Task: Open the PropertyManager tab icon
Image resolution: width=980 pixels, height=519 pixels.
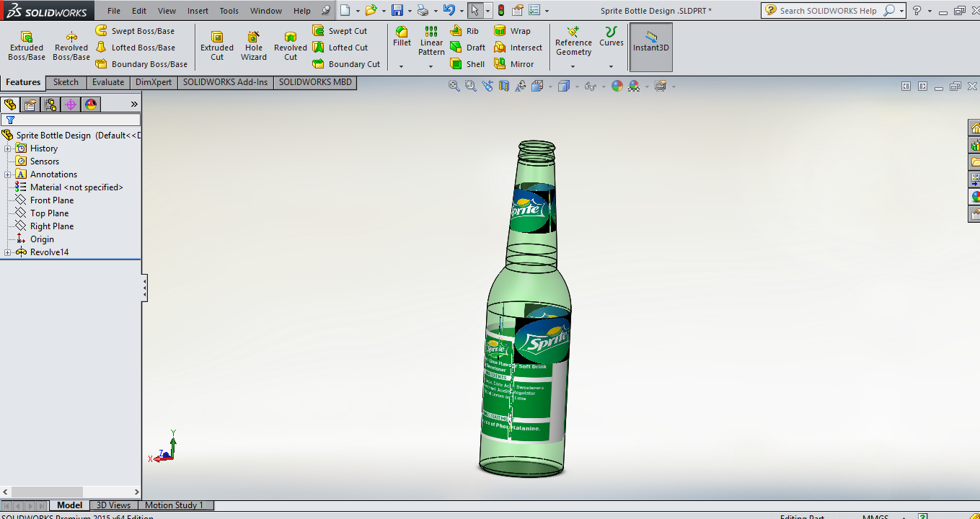Action: [x=30, y=105]
